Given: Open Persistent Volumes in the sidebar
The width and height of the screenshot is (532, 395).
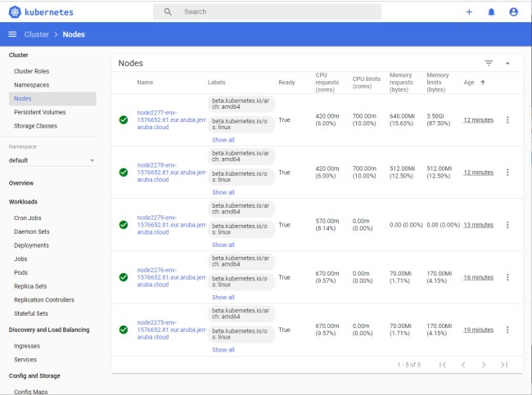Looking at the screenshot, I should tap(40, 112).
